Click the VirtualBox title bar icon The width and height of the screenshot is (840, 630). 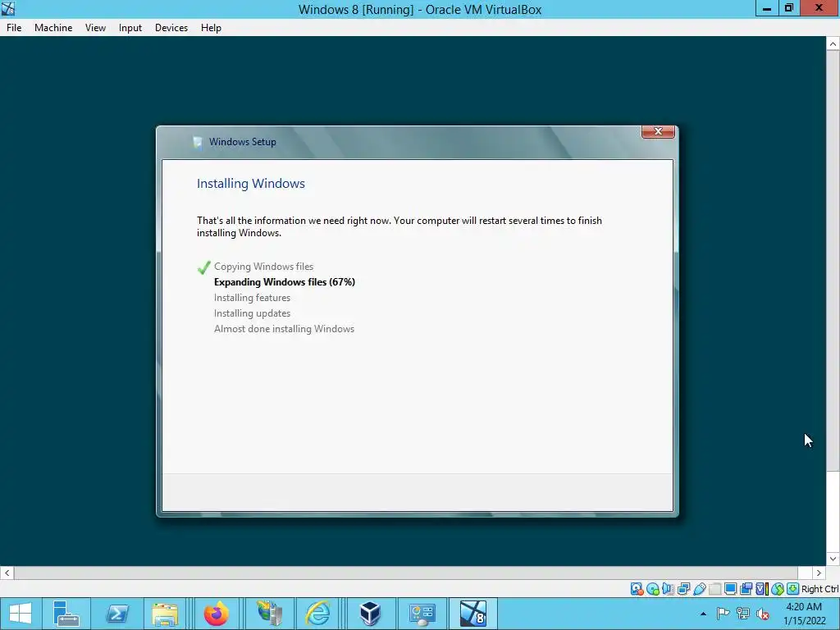coord(8,8)
